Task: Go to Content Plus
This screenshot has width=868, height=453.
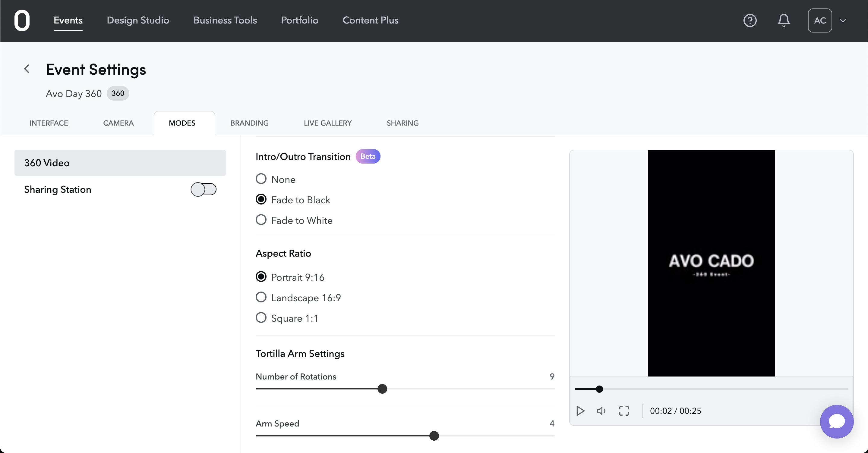Action: pos(370,20)
